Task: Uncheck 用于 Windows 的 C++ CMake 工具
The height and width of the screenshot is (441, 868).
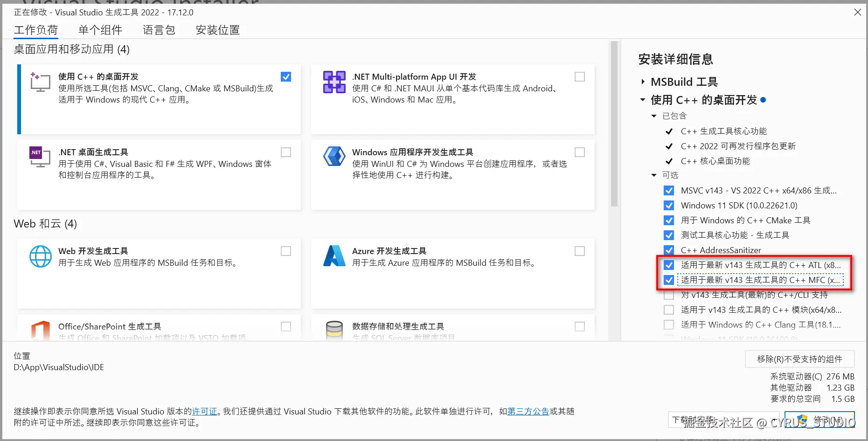Action: point(669,220)
